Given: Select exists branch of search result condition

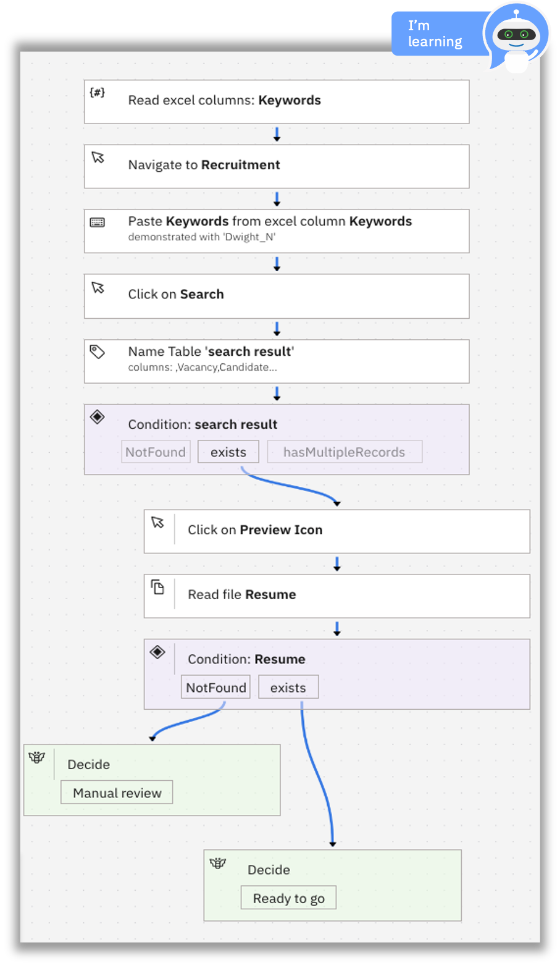Looking at the screenshot, I should [x=228, y=452].
